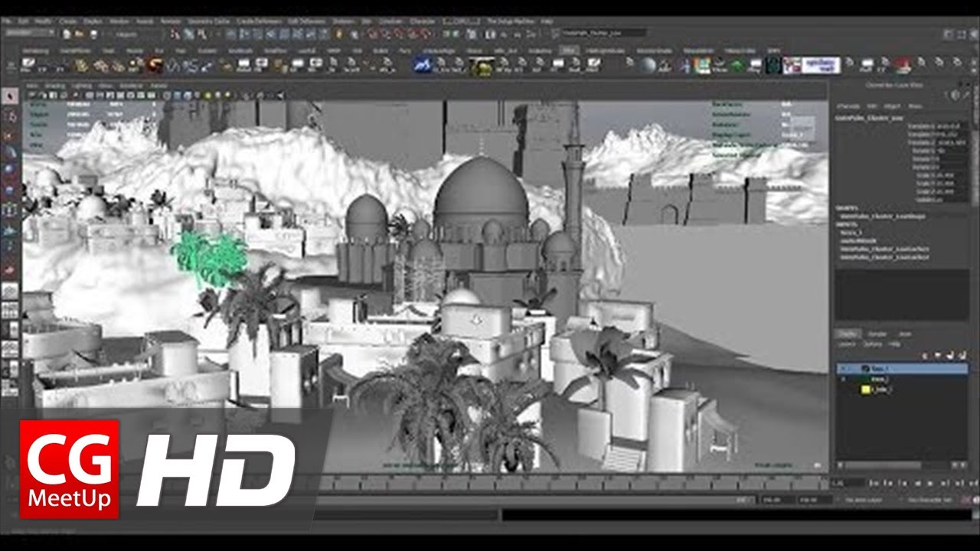Open the Layers menu in Layer Editor
This screenshot has height=551, width=980.
[x=846, y=344]
